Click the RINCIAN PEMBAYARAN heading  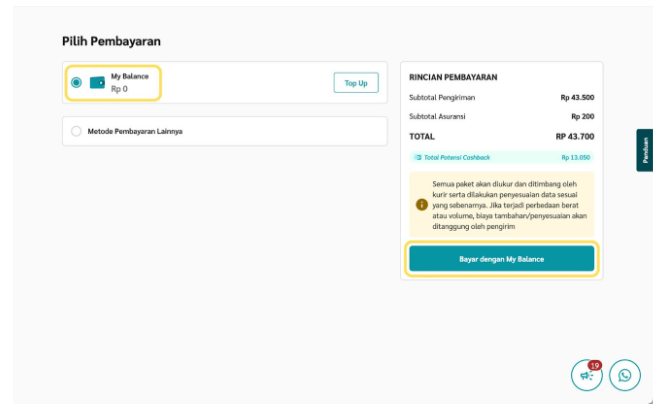[453, 77]
